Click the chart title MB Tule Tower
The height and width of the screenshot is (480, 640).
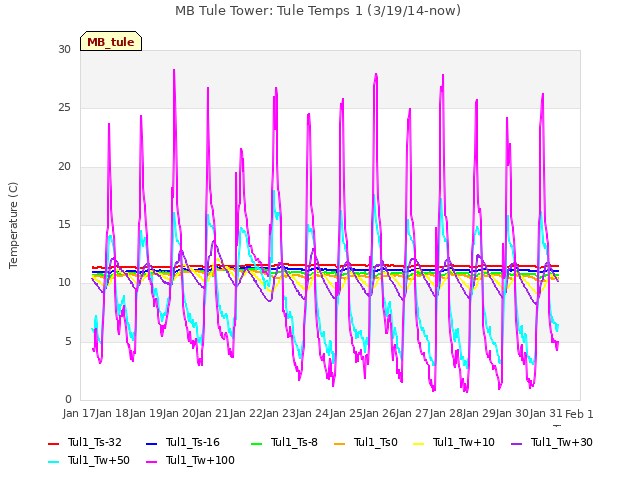(318, 11)
